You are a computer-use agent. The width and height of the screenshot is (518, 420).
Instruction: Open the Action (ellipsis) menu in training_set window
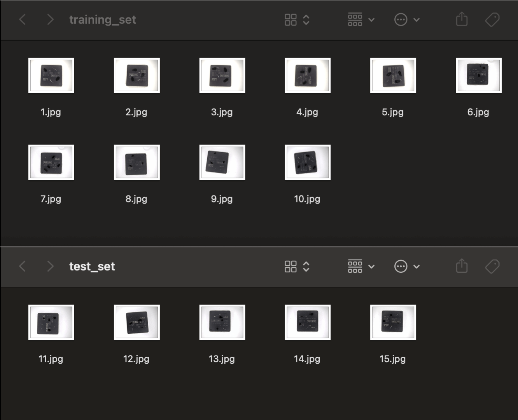tap(407, 19)
